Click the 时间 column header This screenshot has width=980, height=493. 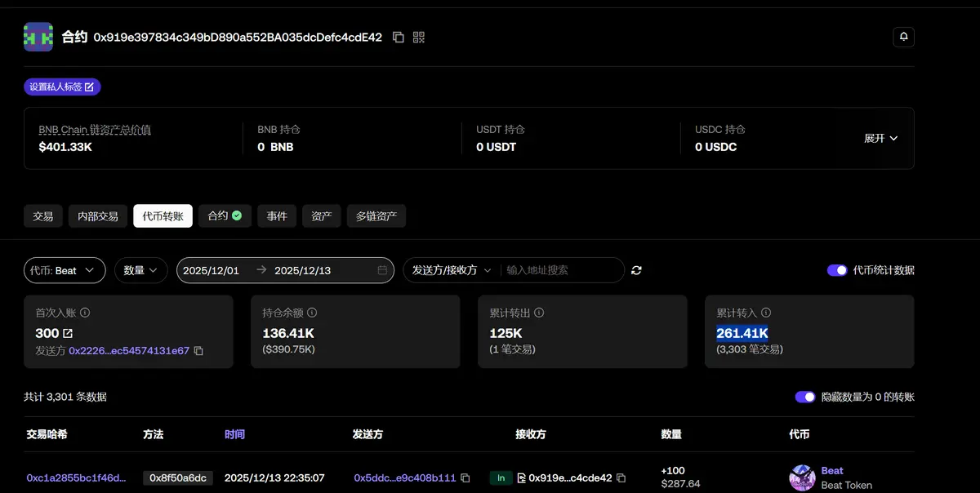[x=234, y=434]
